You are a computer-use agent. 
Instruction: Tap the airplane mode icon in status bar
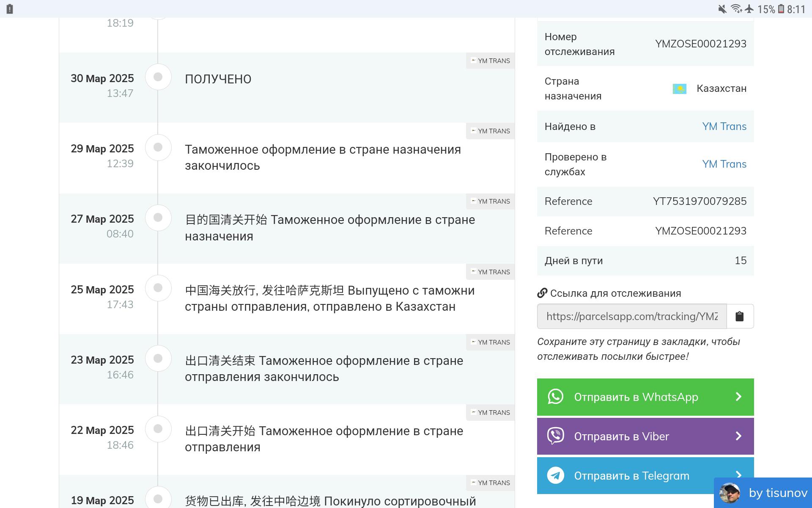[x=749, y=9]
